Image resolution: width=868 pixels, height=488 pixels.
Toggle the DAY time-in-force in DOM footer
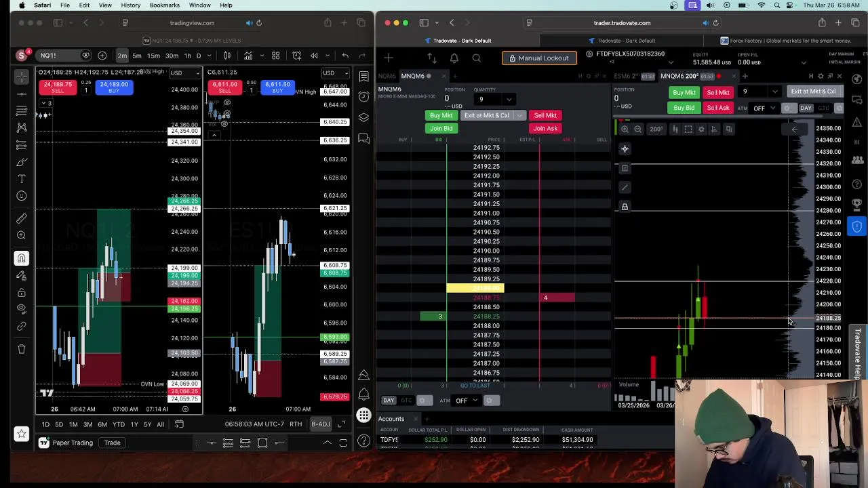[389, 401]
